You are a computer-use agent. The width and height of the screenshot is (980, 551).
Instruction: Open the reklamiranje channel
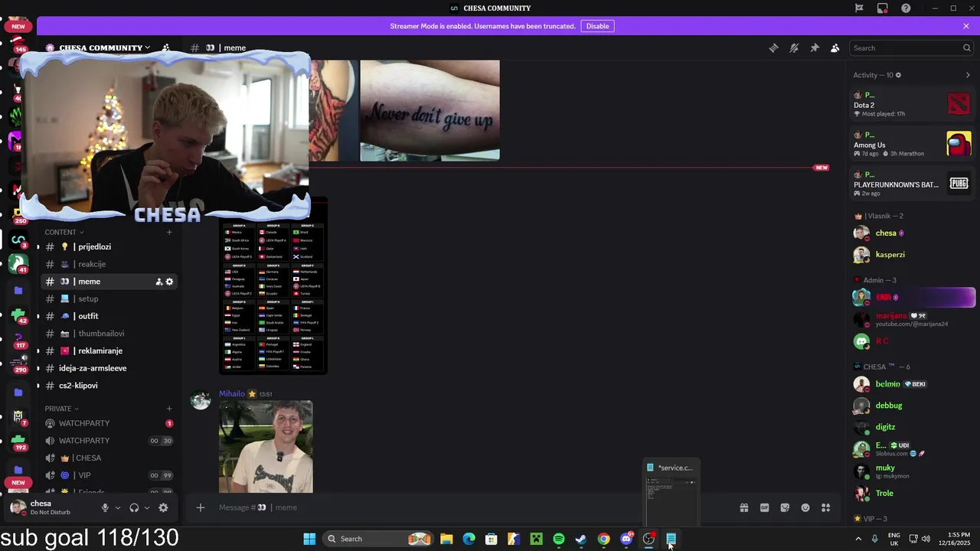(x=110, y=350)
